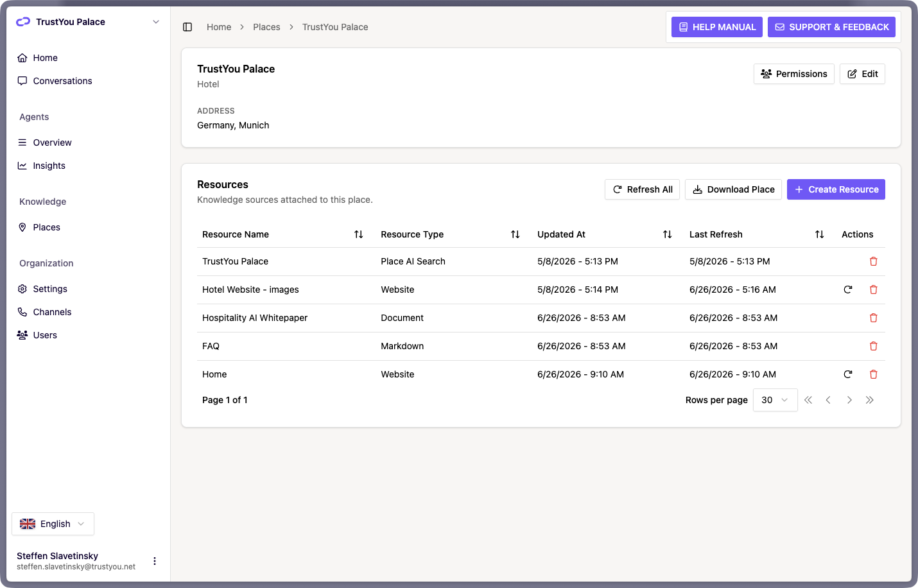This screenshot has height=588, width=918.
Task: Click 'Page 1 of 1' indicator
Action: 225,400
